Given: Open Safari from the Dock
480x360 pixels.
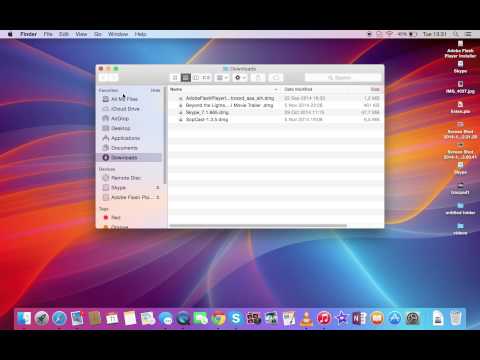Looking at the screenshot, I should point(59,318).
